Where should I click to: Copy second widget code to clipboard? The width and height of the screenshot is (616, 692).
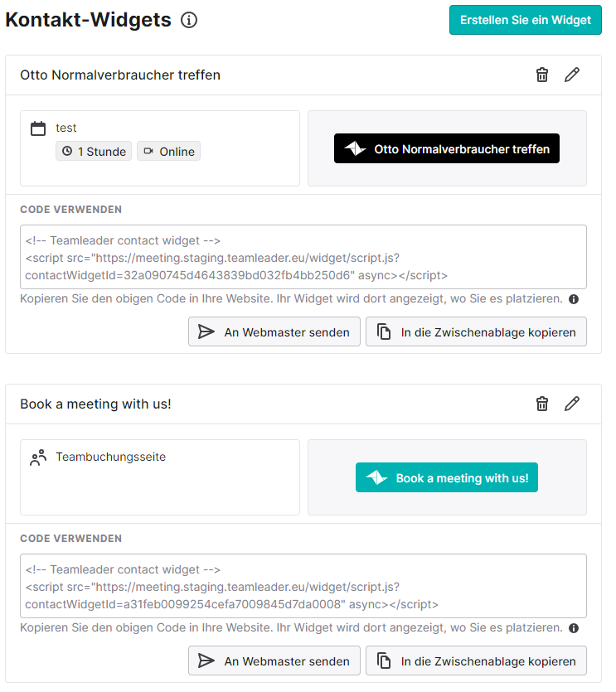click(x=476, y=661)
